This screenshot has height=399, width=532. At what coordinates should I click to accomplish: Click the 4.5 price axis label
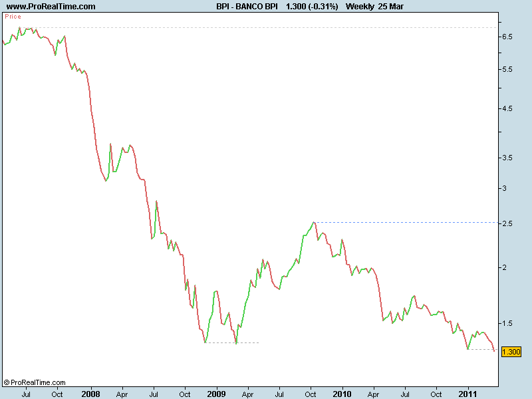pyautogui.click(x=507, y=108)
